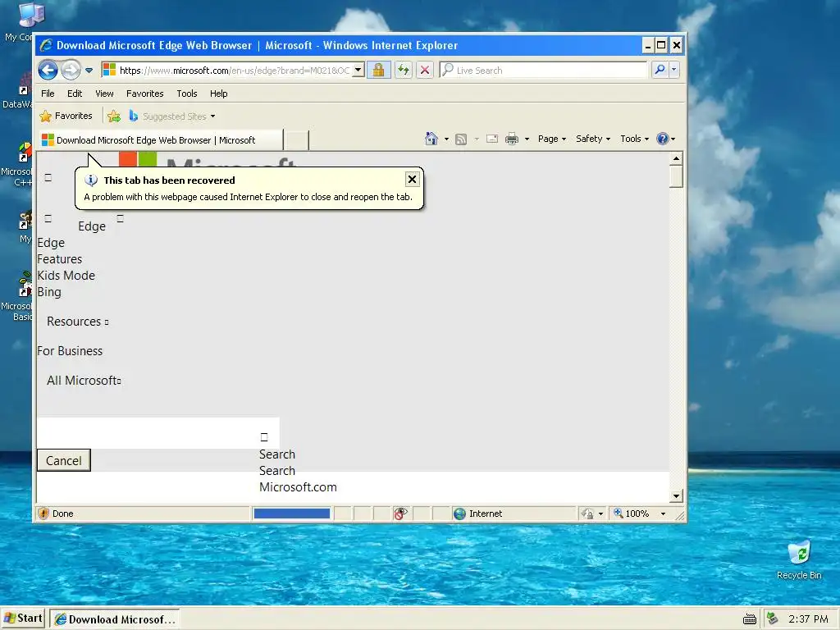Open the Help menu
The height and width of the screenshot is (630, 840).
[218, 94]
